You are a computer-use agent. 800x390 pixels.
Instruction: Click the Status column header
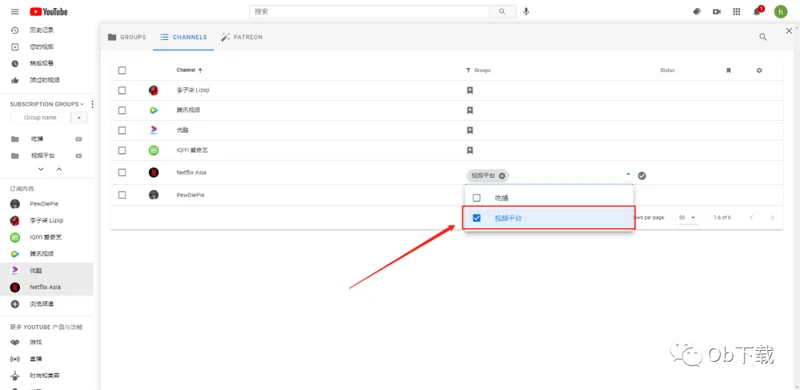(x=667, y=70)
